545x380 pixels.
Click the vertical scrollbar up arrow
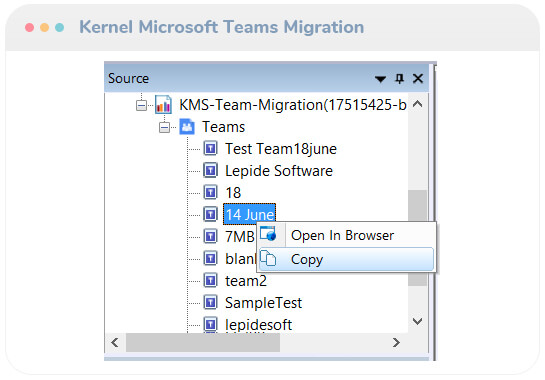[x=417, y=104]
